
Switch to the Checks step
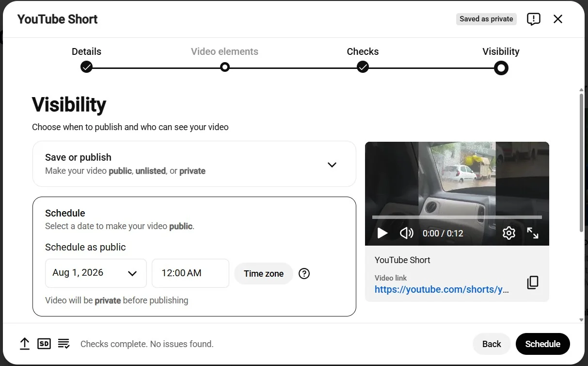coord(363,59)
